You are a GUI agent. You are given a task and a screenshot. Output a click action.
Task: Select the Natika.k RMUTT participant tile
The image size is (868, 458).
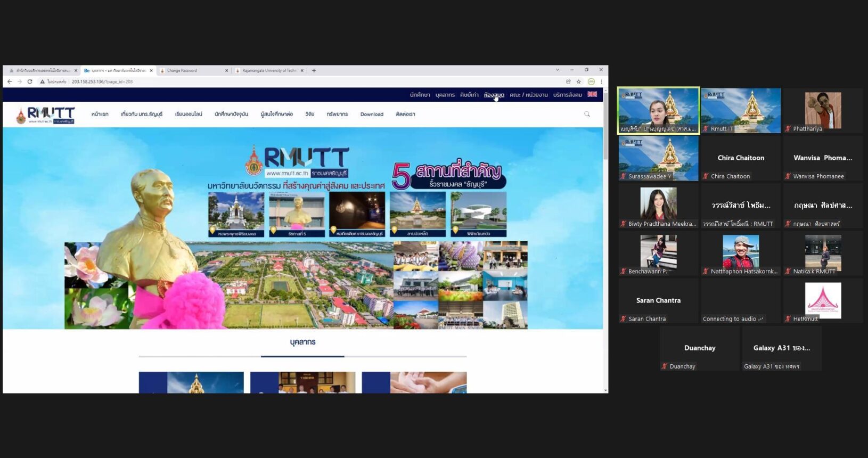click(x=823, y=253)
